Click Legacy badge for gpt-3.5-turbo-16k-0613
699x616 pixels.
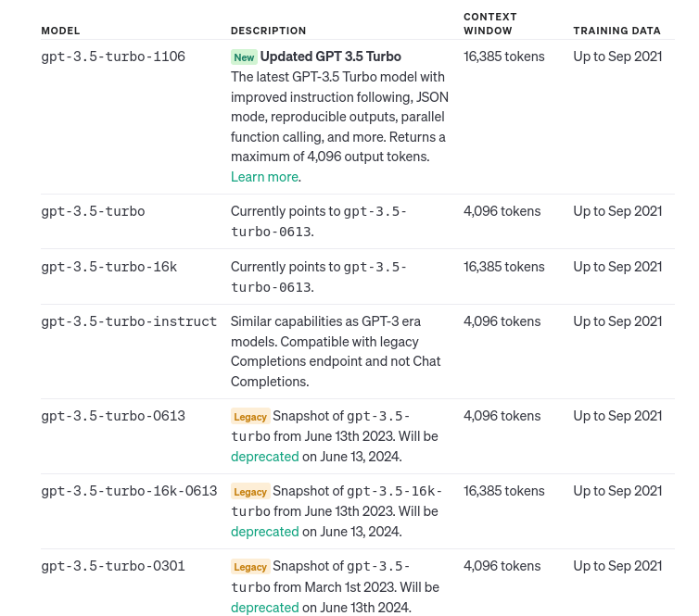pos(250,491)
